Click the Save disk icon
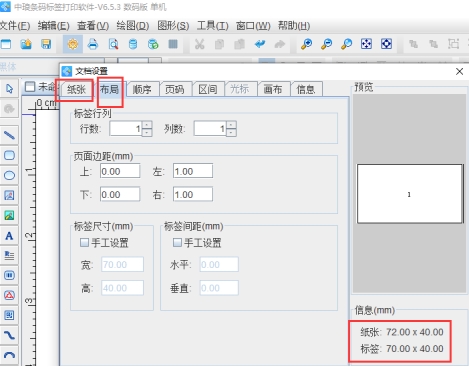469x367 pixels. pyautogui.click(x=46, y=44)
